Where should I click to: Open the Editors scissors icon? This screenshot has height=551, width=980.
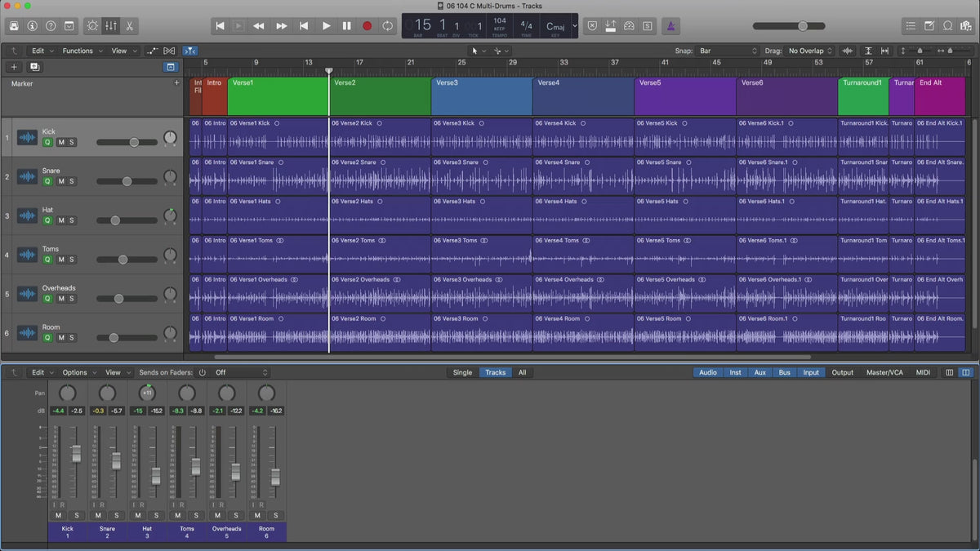129,26
